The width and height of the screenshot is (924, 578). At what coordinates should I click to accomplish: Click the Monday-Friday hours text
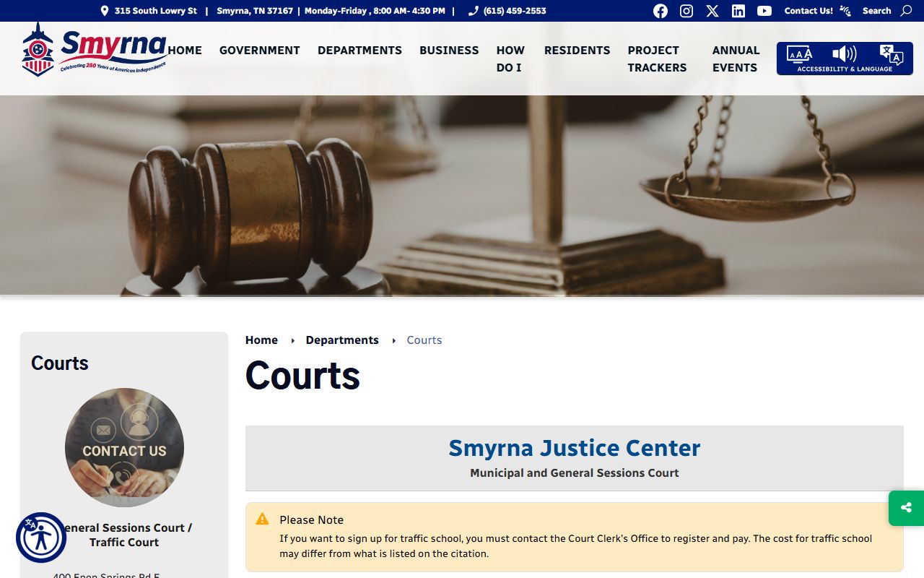coord(375,11)
